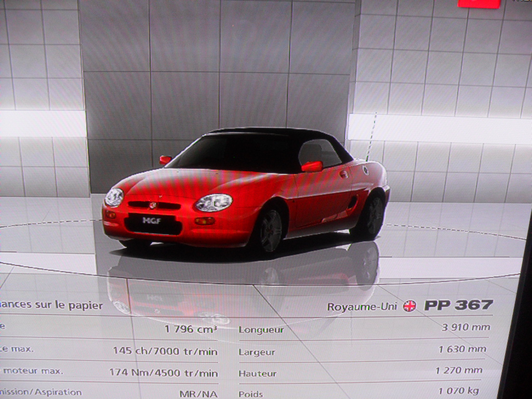This screenshot has width=532, height=399.
Task: Click the 174 Nm/4500 tr/min torque value
Action: click(163, 373)
